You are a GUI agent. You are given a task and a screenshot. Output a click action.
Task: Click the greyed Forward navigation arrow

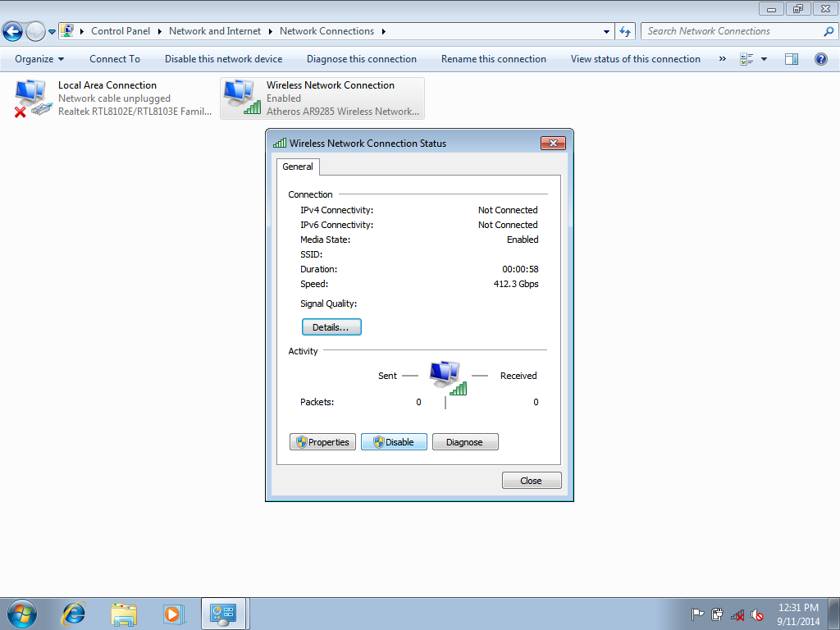tap(35, 32)
